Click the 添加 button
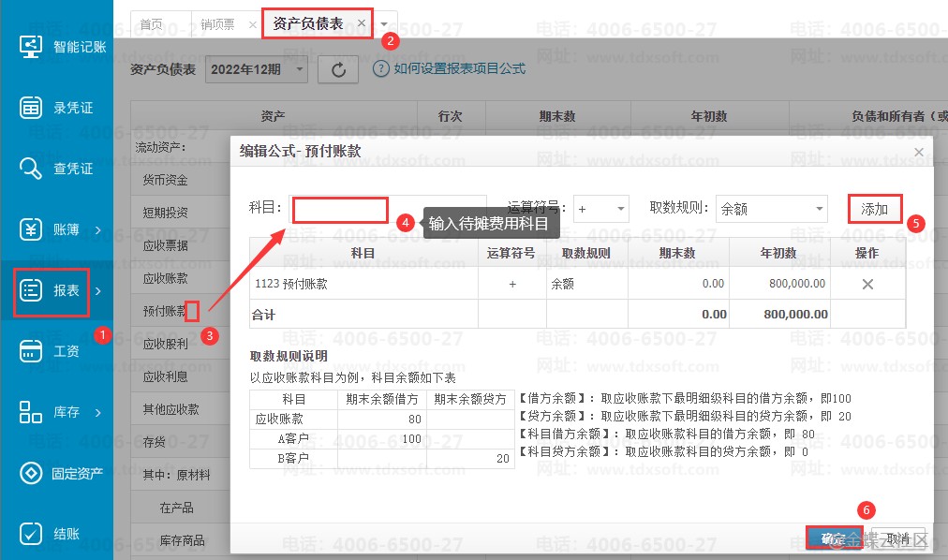This screenshot has width=948, height=560. coord(874,209)
